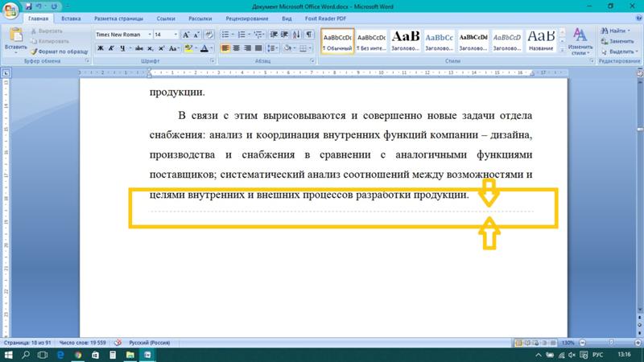
Task: Shrink font size with smaller A icon
Action: point(196,35)
